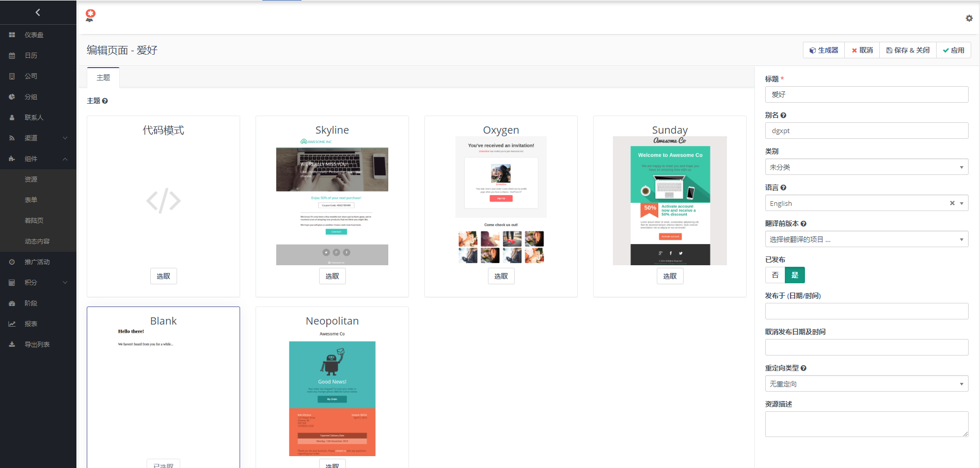Open 着陆页 in the sidebar submenu
This screenshot has height=468, width=980.
pyautogui.click(x=34, y=221)
